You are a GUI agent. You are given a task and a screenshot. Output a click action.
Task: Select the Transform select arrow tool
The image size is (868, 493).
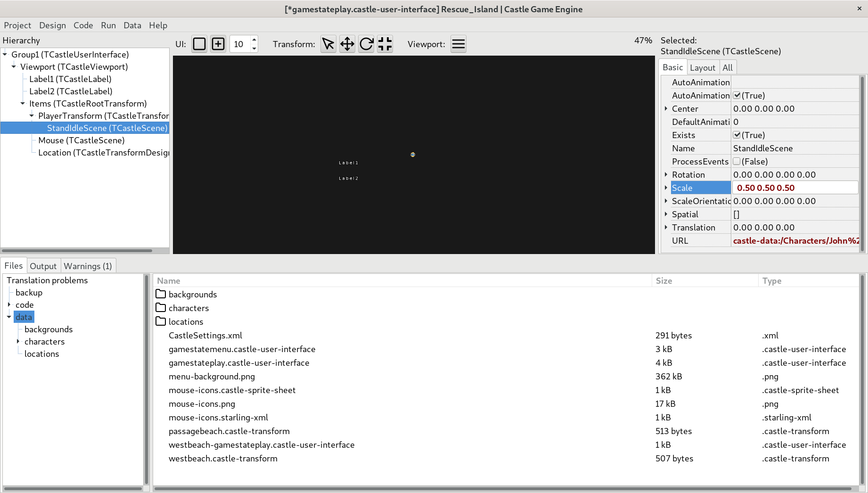point(328,44)
